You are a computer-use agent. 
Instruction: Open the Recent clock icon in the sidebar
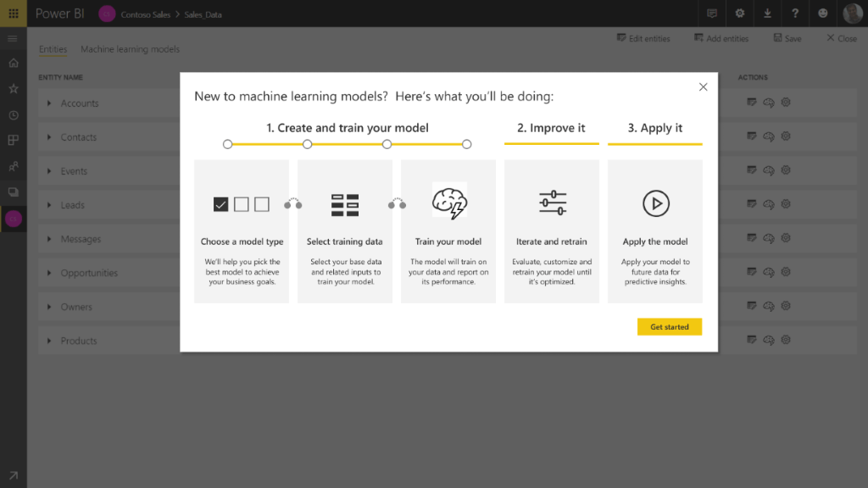[13, 114]
